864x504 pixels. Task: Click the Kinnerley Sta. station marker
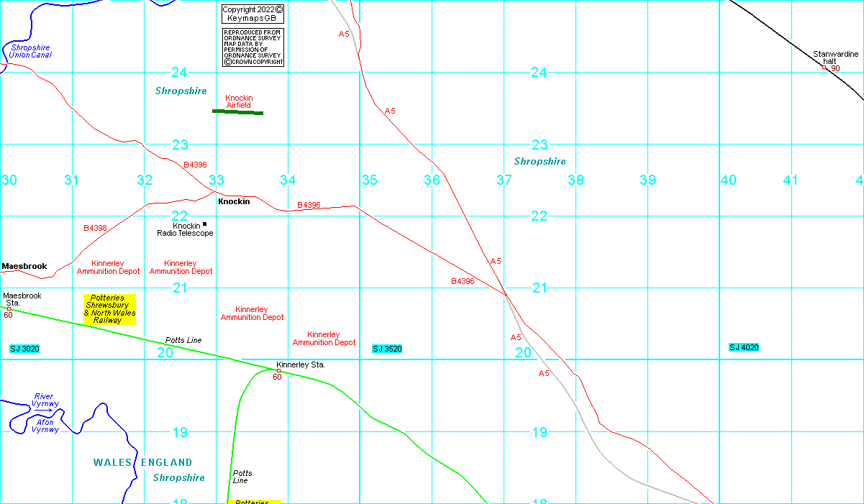(x=279, y=370)
